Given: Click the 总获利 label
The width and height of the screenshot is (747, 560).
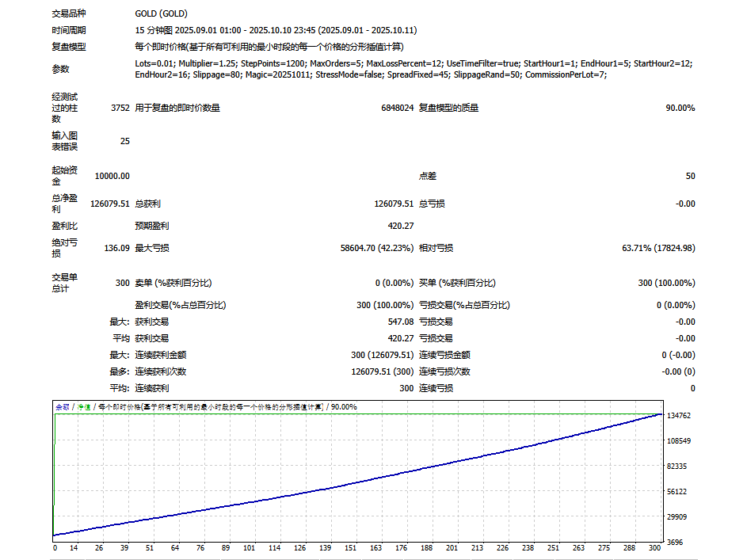Looking at the screenshot, I should 147,204.
